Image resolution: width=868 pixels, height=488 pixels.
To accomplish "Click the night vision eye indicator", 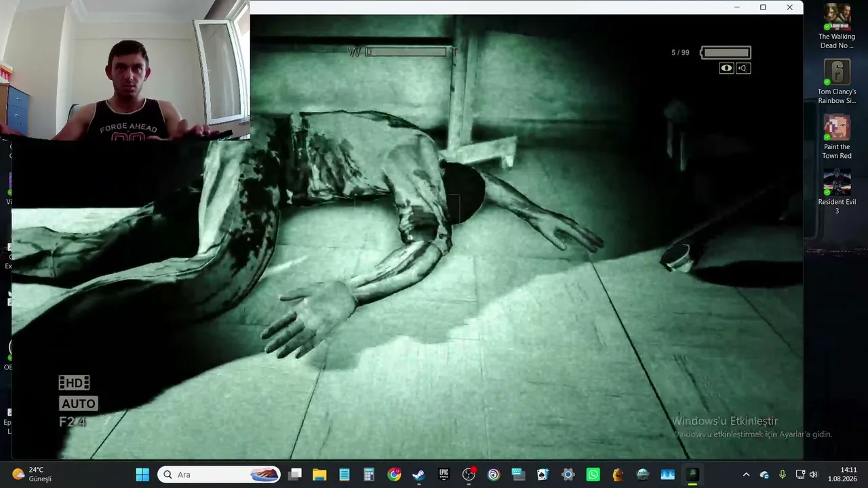I will [x=726, y=68].
